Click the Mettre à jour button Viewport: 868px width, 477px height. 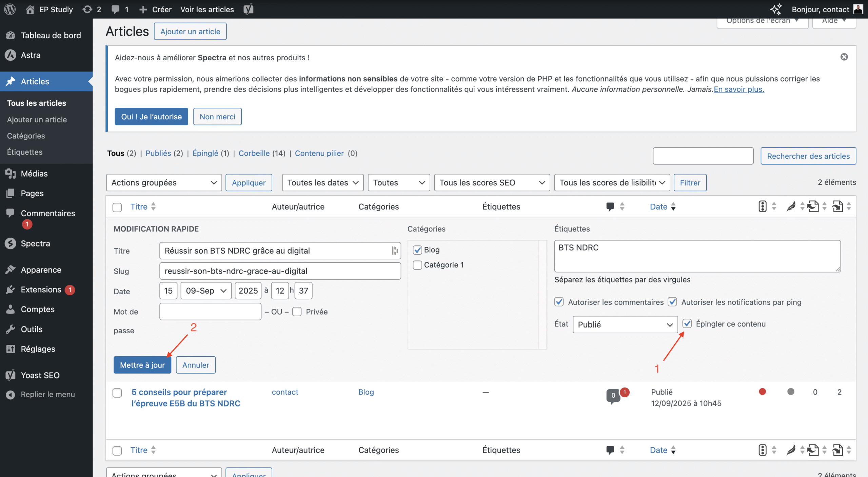[142, 365]
